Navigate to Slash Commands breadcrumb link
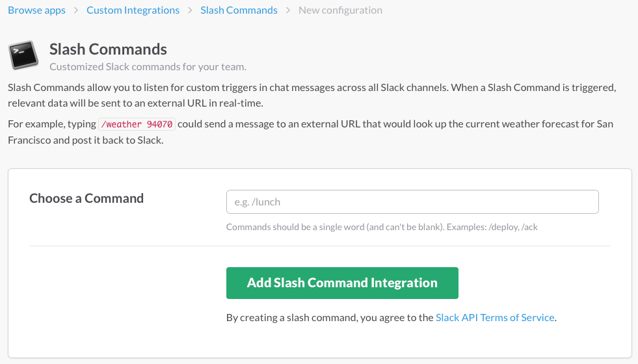 point(239,10)
